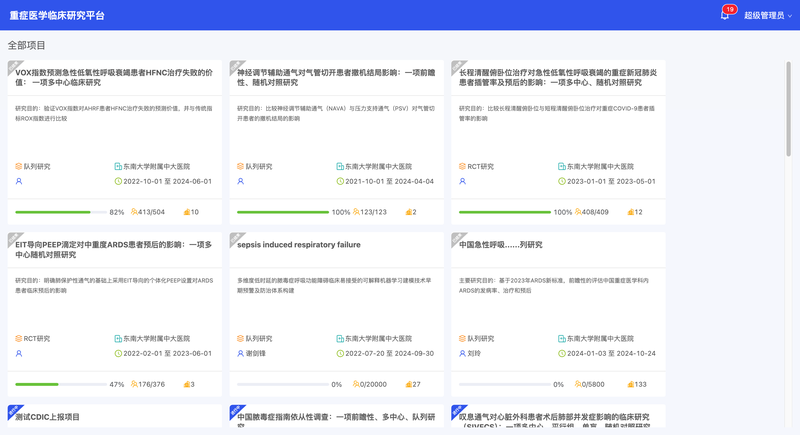This screenshot has width=800, height=435.
Task: Click the date range 2022-07-20 至 2024-09-30
Action: pyautogui.click(x=389, y=353)
